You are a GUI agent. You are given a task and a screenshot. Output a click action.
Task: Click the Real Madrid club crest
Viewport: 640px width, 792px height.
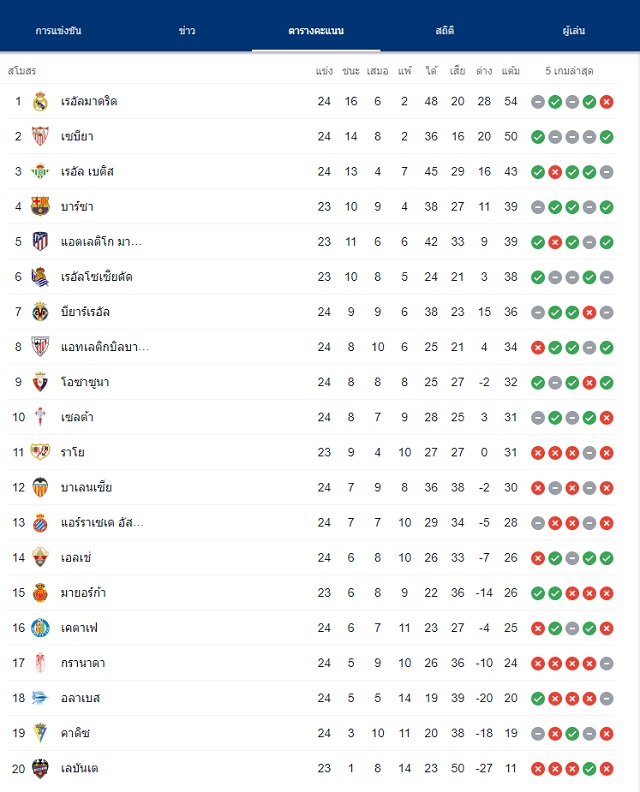[x=40, y=102]
